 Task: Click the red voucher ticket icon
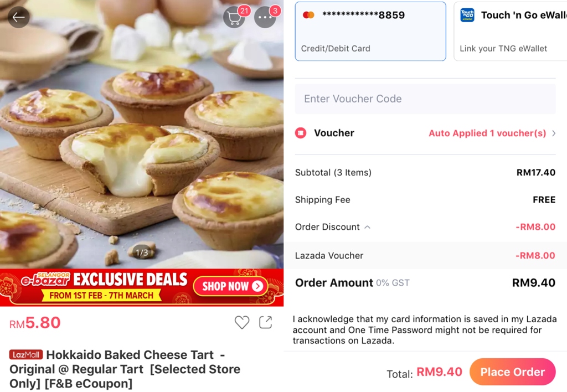coord(301,133)
